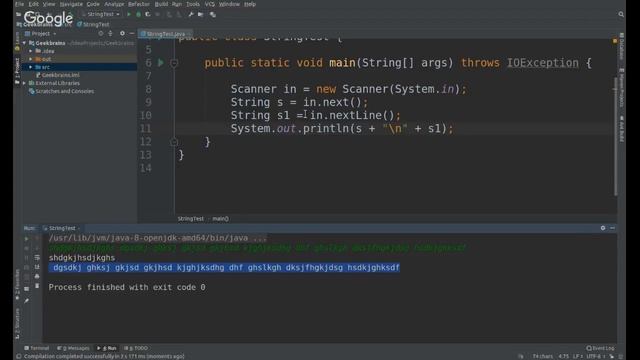Screen dimensions: 640x360
Task: Open Project Structure icon in top toolbar
Action: click(x=201, y=14)
